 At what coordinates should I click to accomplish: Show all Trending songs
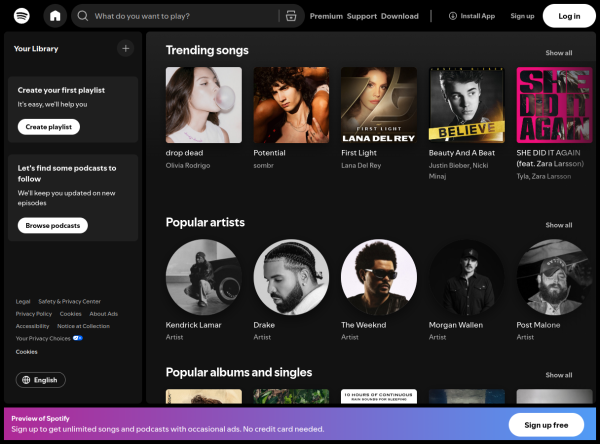559,53
